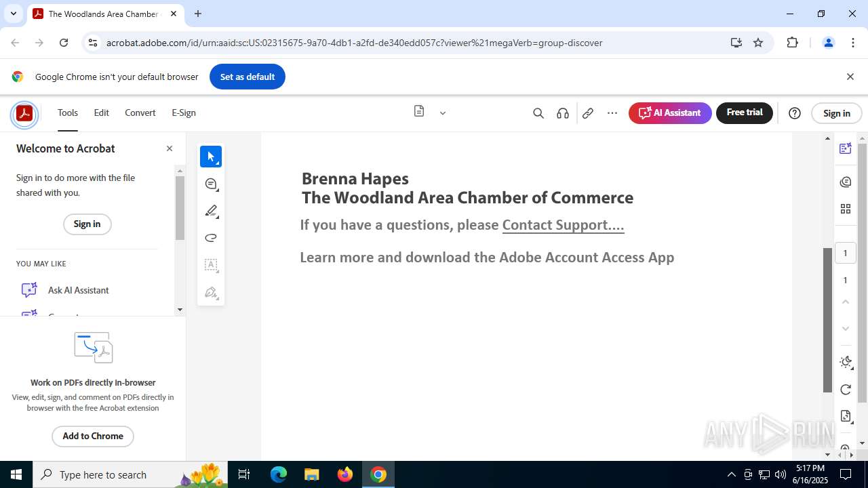The height and width of the screenshot is (488, 868).
Task: Click the headphones read aloud icon
Action: click(x=563, y=113)
